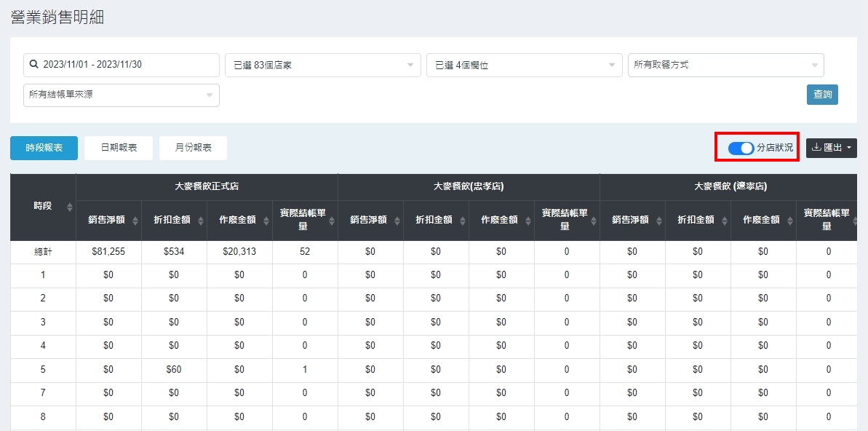Image resolution: width=868 pixels, height=431 pixels.
Task: Sort 大麥餐飲正式店 折扣金額 column
Action: tap(201, 221)
